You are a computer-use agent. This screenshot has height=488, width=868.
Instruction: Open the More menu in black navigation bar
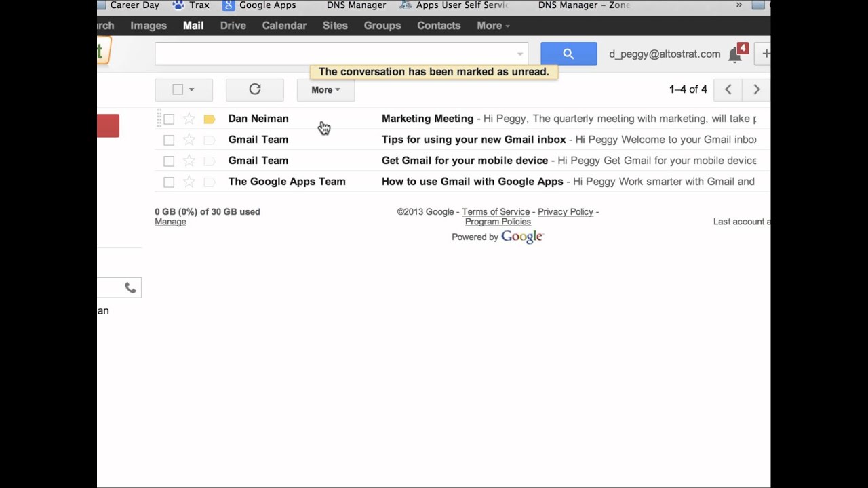click(x=493, y=26)
